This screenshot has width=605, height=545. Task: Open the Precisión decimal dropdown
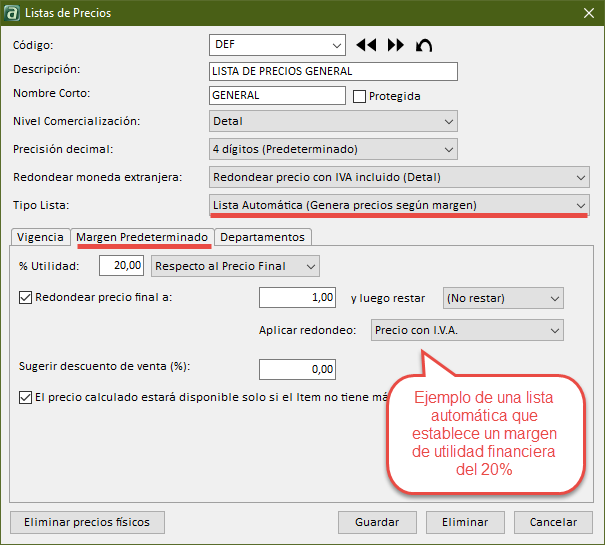pyautogui.click(x=448, y=150)
